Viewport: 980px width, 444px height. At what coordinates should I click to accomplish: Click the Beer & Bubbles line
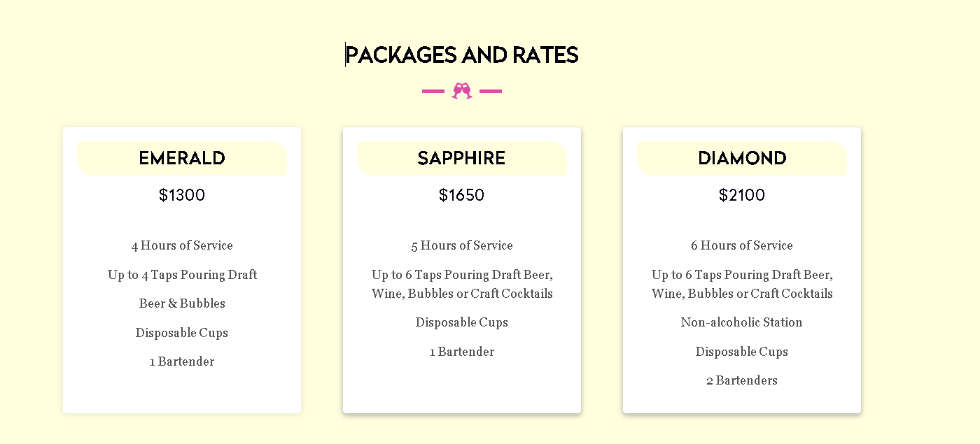tap(182, 303)
